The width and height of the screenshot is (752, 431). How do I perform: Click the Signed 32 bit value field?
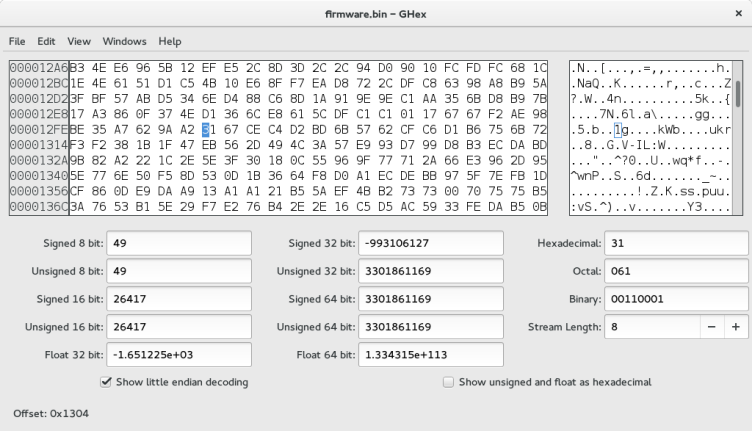point(430,243)
